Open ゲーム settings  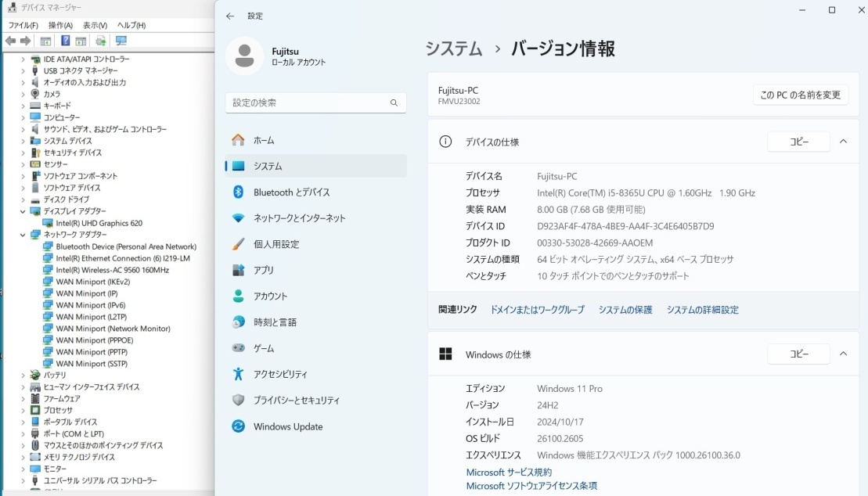[x=315, y=348]
